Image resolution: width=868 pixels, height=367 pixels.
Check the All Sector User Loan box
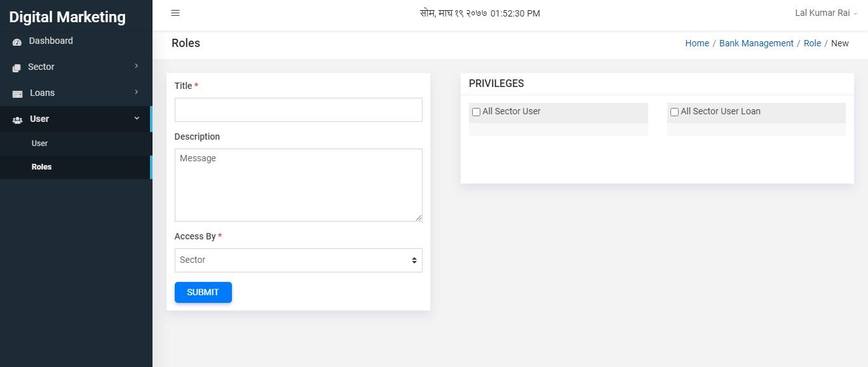coord(674,112)
